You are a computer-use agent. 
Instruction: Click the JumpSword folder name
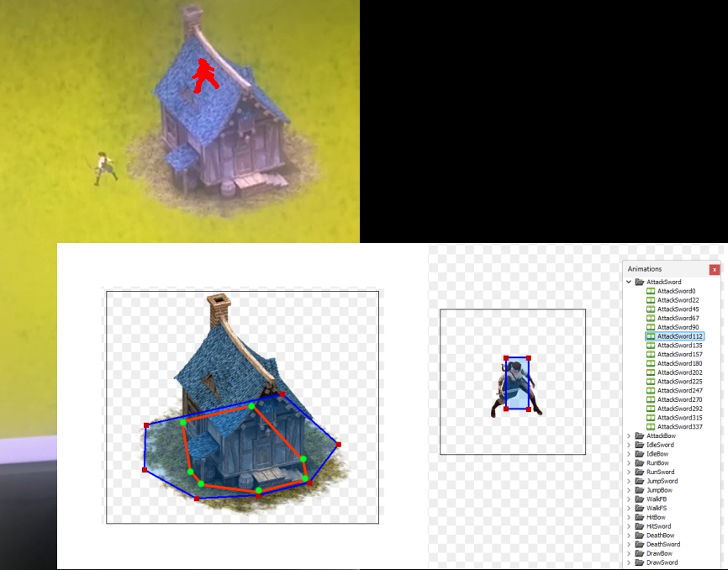pos(662,481)
